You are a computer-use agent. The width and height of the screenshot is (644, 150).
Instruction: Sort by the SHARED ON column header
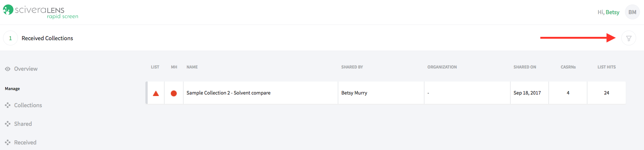tap(525, 67)
